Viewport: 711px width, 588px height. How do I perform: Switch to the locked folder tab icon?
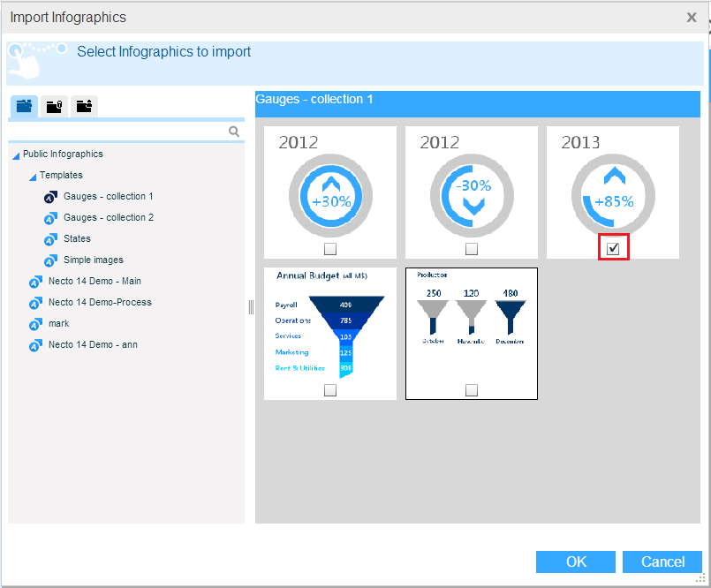(x=54, y=107)
